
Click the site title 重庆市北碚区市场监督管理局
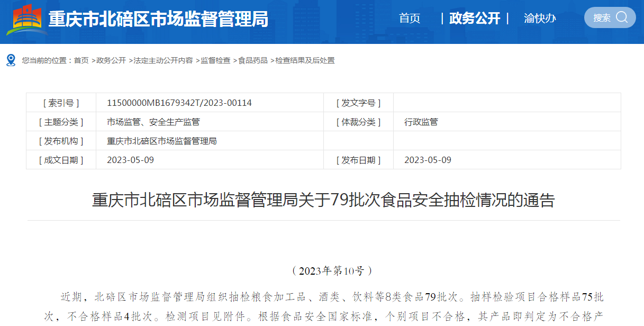[158, 20]
